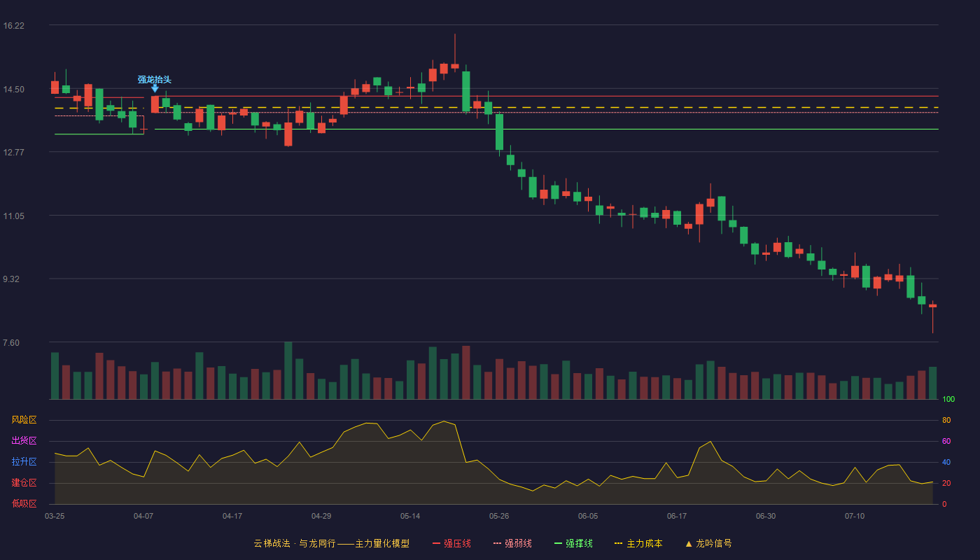Click the 05-14 date axis label
980x560 pixels.
[x=410, y=516]
